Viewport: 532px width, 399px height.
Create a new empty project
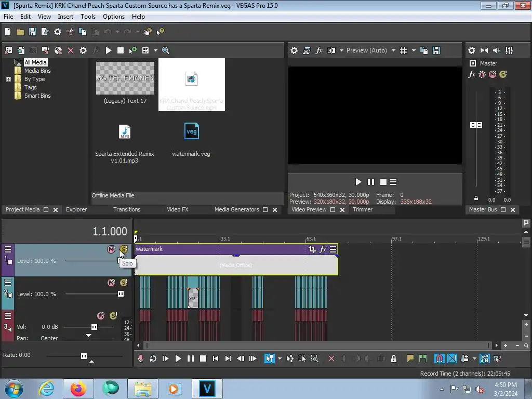click(8, 32)
